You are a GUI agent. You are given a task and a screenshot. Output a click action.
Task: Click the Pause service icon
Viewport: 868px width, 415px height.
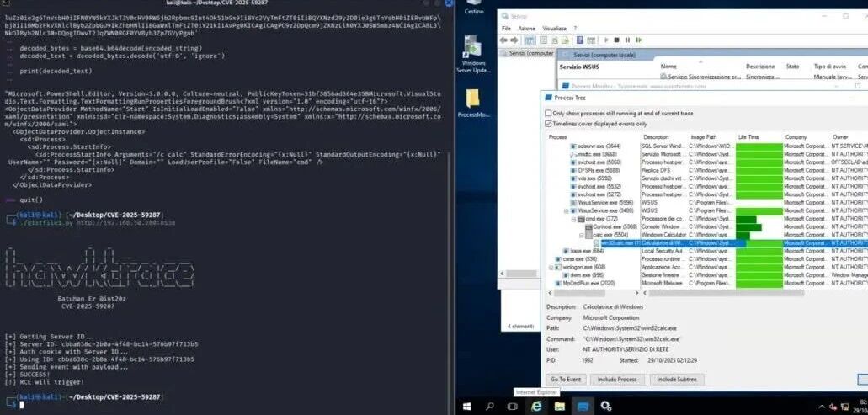(x=627, y=40)
